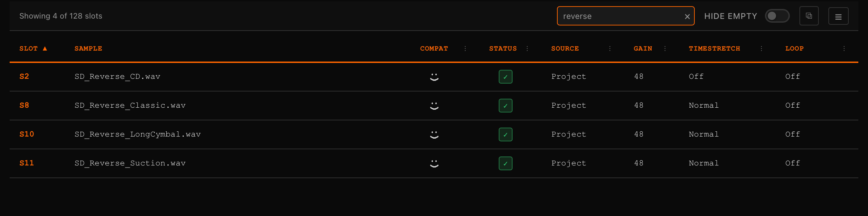
Task: Sort by the SAMPLE column header
Action: click(x=88, y=48)
